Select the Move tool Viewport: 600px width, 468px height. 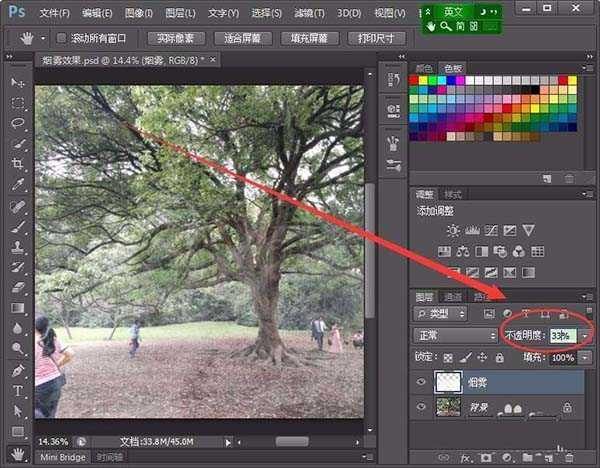point(17,82)
